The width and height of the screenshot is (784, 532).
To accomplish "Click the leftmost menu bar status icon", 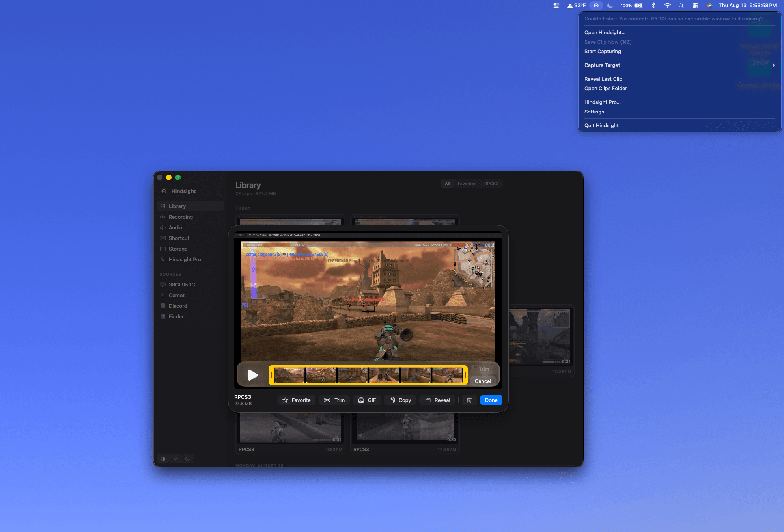I will (556, 6).
